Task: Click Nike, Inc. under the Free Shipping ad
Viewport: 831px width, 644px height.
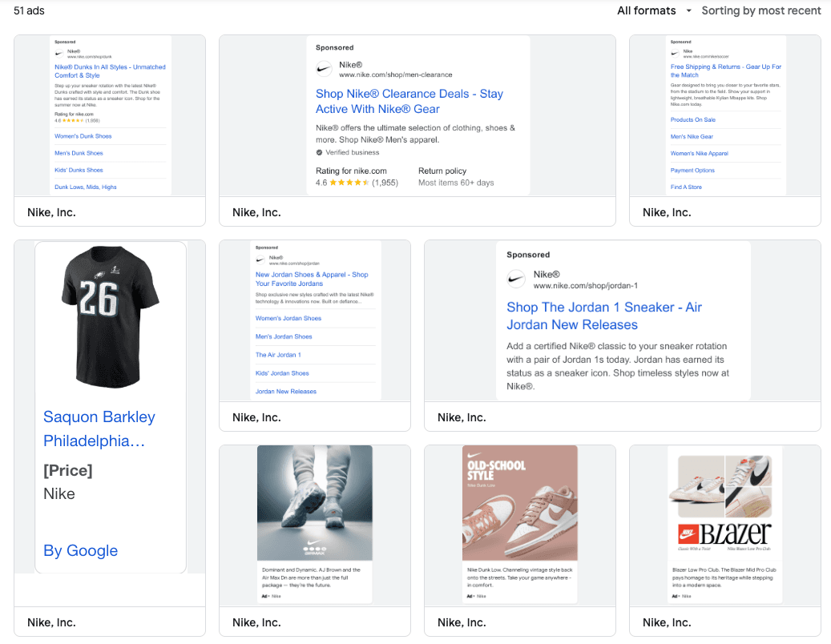Action: [667, 212]
